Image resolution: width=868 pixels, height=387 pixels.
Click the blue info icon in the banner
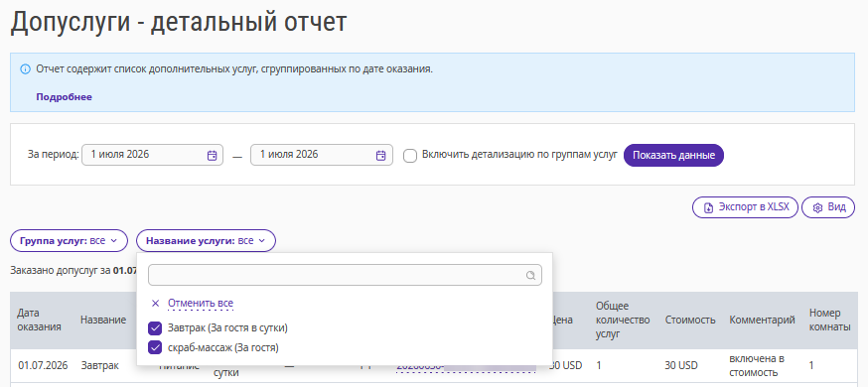click(25, 69)
